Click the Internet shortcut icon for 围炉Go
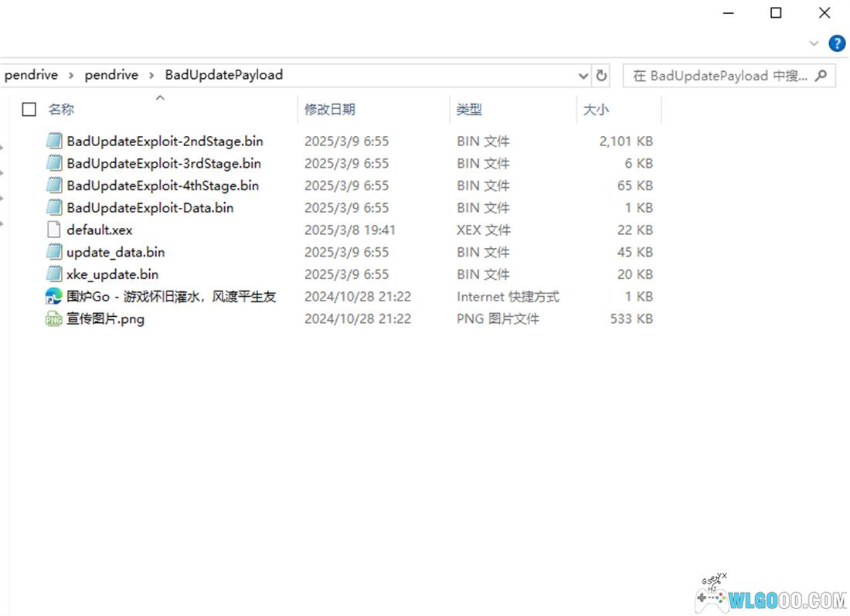This screenshot has width=850, height=616. [53, 296]
